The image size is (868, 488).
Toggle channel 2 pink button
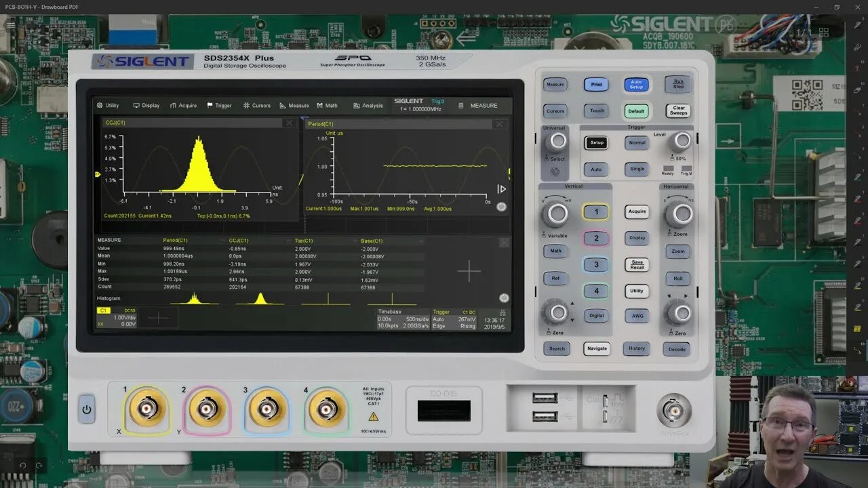tap(596, 239)
